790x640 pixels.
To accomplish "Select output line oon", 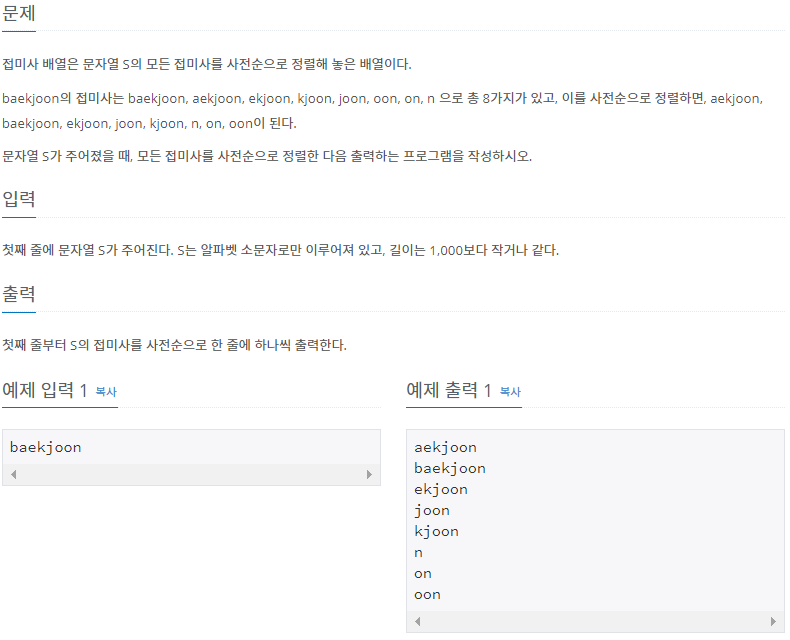I will click(x=427, y=595).
